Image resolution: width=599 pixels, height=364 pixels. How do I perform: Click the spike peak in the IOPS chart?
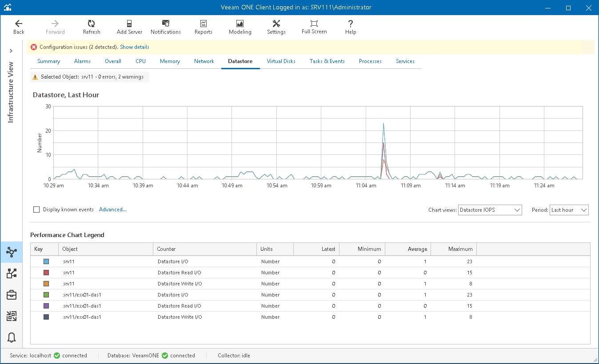[383, 123]
